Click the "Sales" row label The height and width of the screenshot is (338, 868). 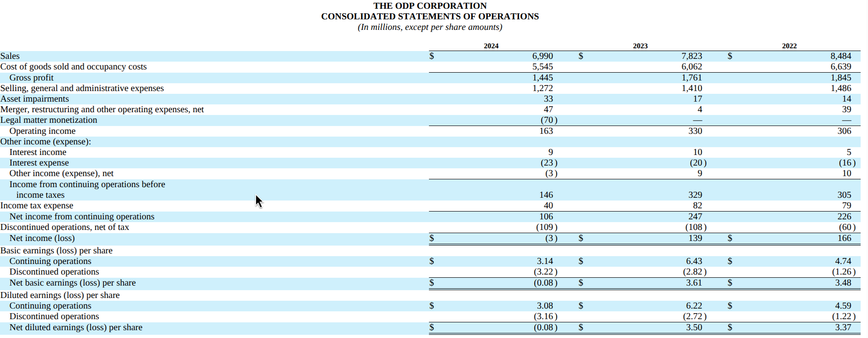point(10,56)
